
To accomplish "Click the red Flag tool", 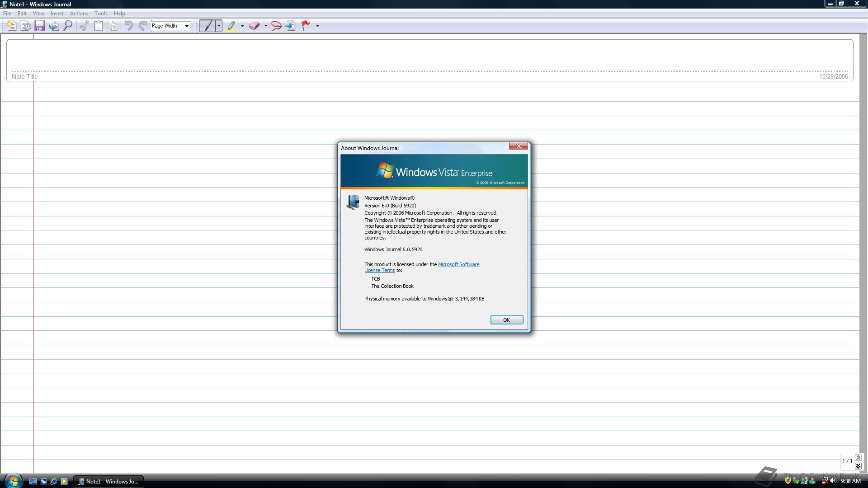I will (x=306, y=26).
